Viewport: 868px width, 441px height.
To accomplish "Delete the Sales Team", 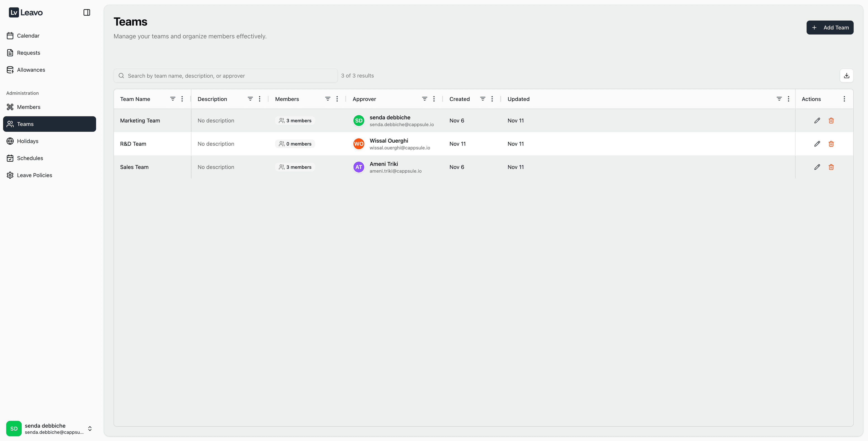I will click(x=831, y=167).
